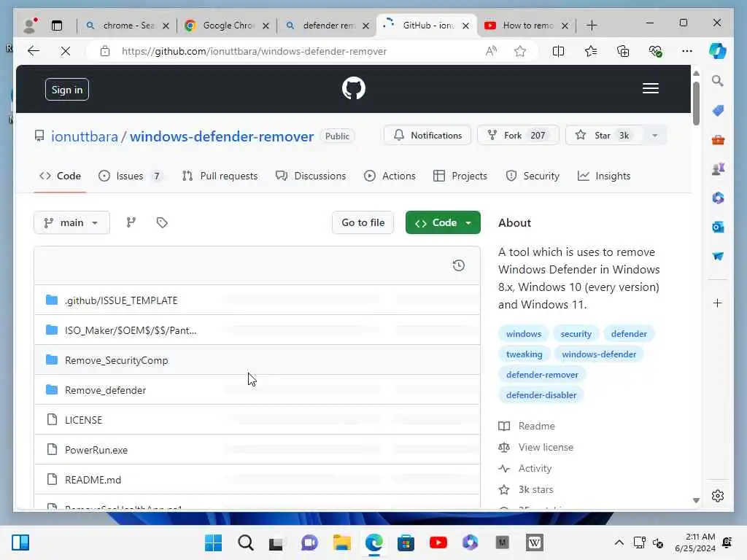Image resolution: width=747 pixels, height=560 pixels.
Task: Open the Security tab
Action: 532,176
